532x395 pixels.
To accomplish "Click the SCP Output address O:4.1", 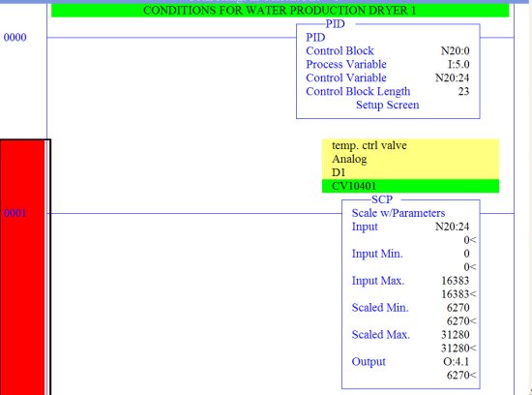I will click(x=456, y=362).
